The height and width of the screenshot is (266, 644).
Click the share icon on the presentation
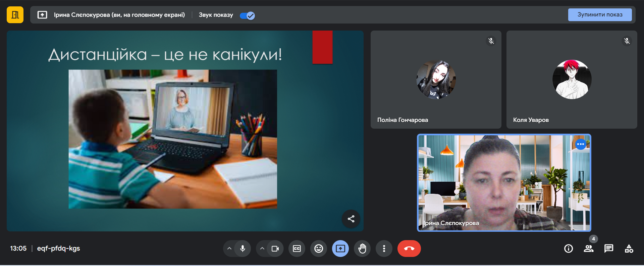pos(351,219)
